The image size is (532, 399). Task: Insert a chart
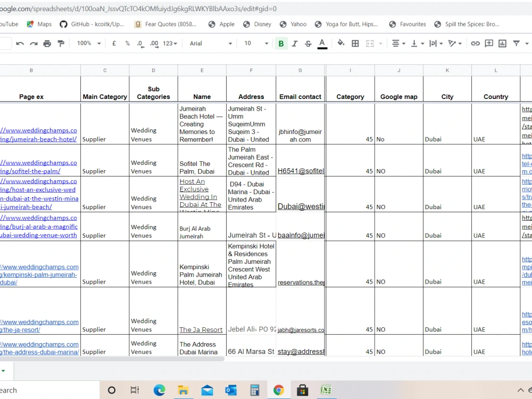click(x=503, y=44)
